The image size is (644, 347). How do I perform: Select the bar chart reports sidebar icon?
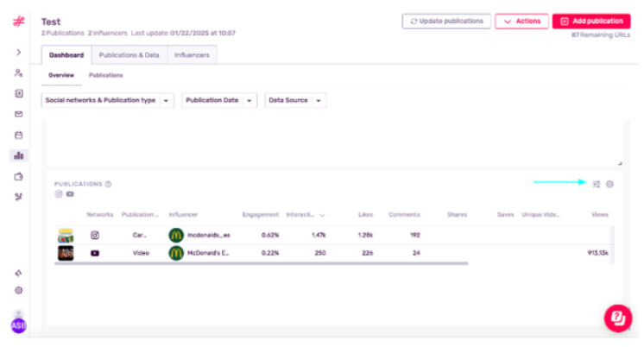(18, 155)
